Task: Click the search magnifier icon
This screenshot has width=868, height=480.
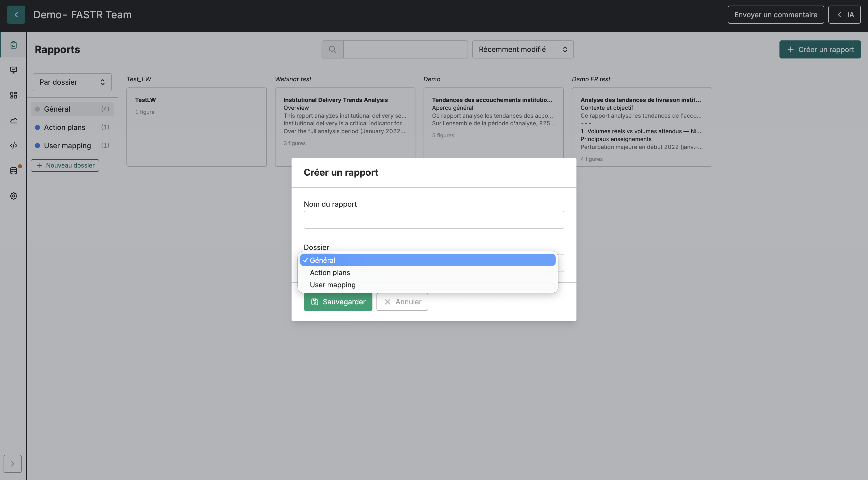Action: (332, 50)
